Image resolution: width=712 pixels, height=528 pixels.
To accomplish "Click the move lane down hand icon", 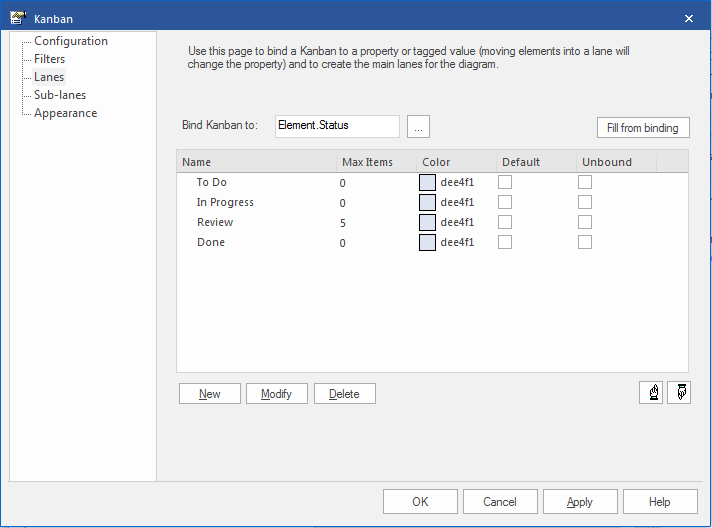I will point(678,393).
